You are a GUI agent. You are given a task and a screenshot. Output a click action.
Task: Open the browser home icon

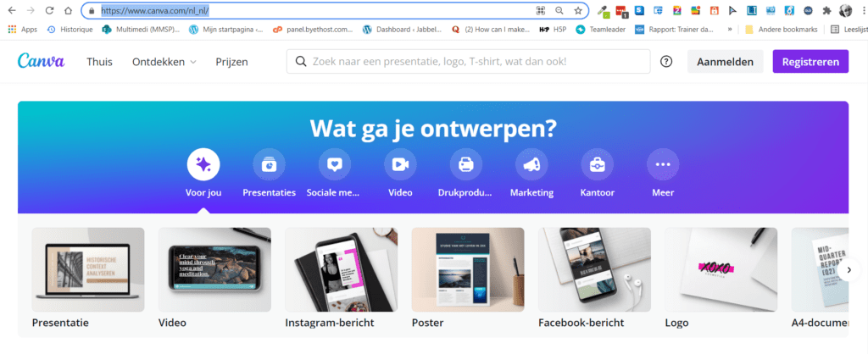tap(68, 10)
